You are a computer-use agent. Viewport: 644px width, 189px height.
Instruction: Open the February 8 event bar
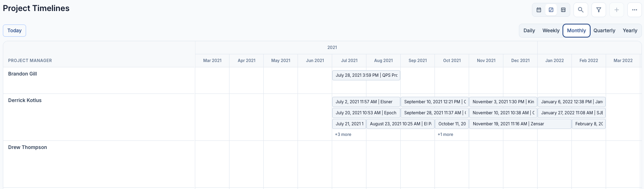click(x=589, y=124)
